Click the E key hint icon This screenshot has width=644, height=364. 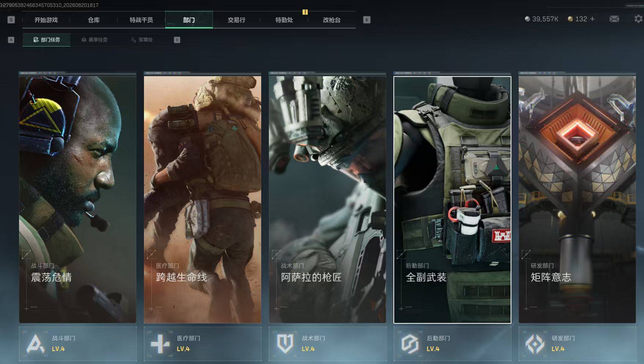coord(367,20)
